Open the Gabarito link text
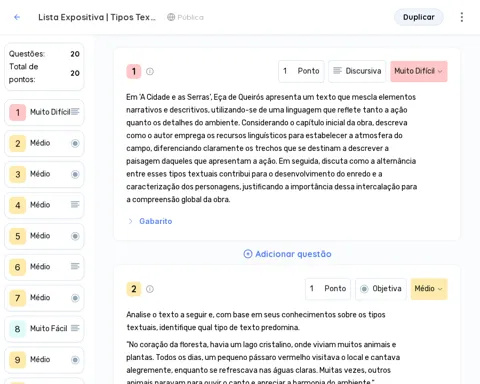Viewport: 480px width, 384px height. point(156,221)
